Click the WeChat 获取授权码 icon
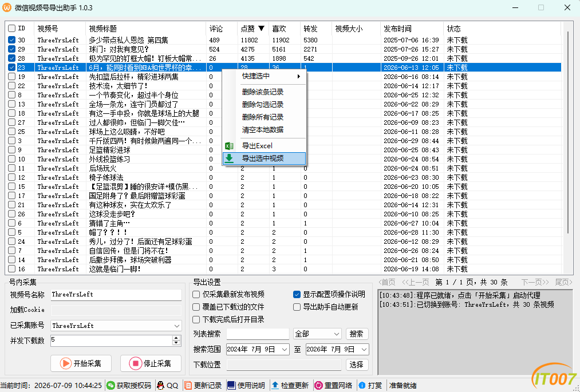Screen dimensions: 580x392 (111, 385)
